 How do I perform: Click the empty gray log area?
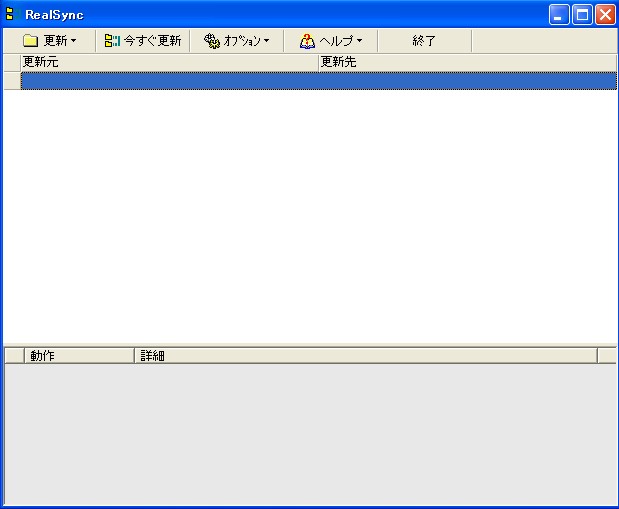click(x=310, y=433)
